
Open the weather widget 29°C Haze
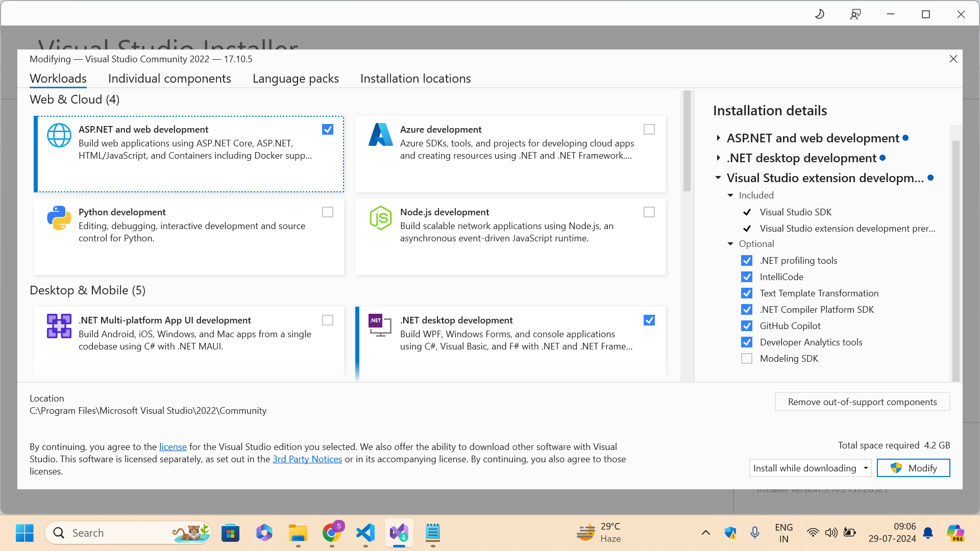coord(599,533)
